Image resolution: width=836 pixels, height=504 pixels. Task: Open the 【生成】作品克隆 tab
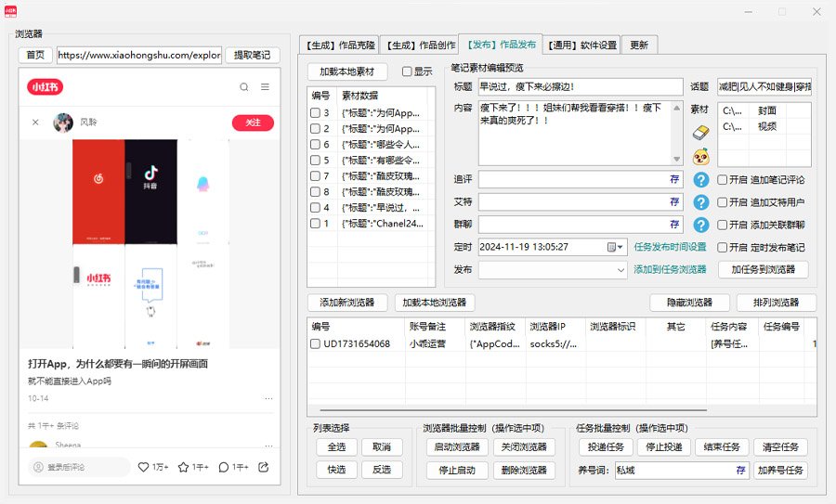339,45
